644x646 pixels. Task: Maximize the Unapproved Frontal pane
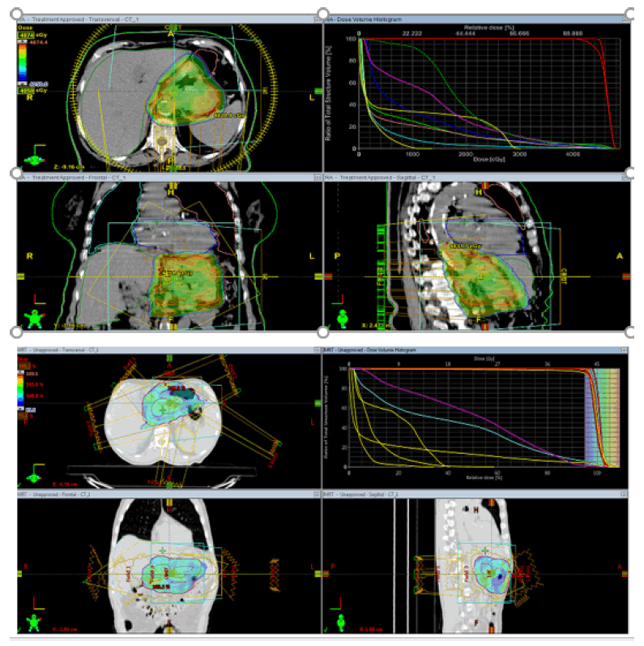317,494
